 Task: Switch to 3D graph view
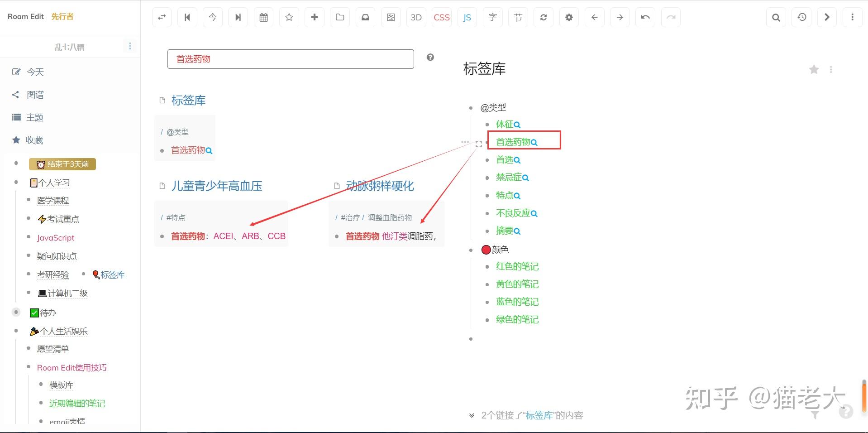[416, 17]
